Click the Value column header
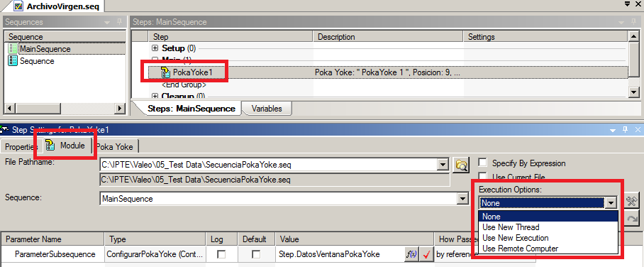The width and height of the screenshot is (644, 267). (x=355, y=239)
